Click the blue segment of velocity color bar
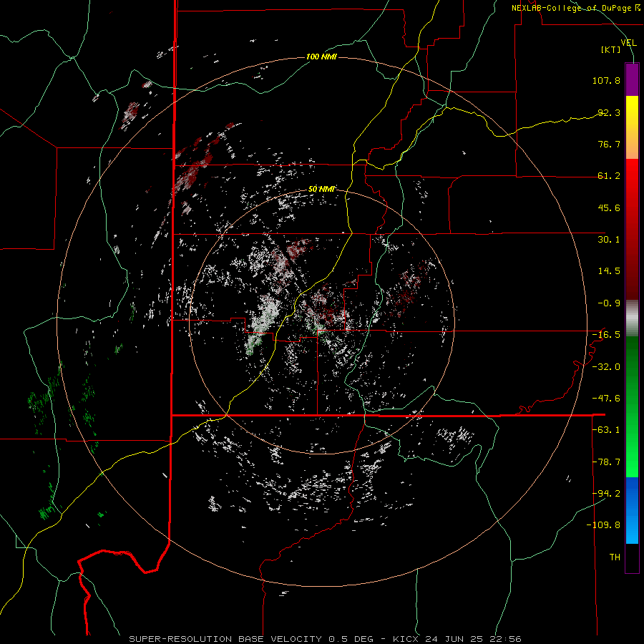 tap(632, 510)
